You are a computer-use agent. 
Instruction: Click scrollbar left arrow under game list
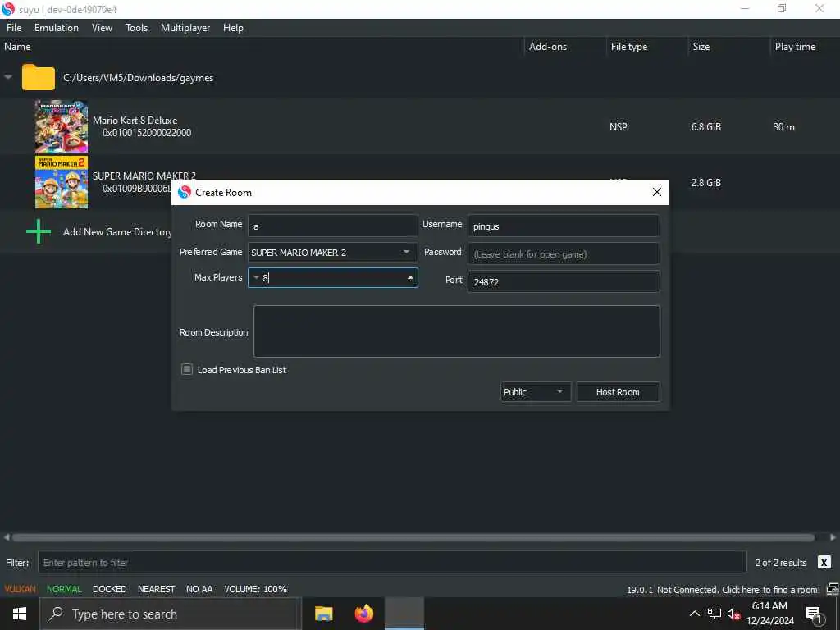[7, 537]
